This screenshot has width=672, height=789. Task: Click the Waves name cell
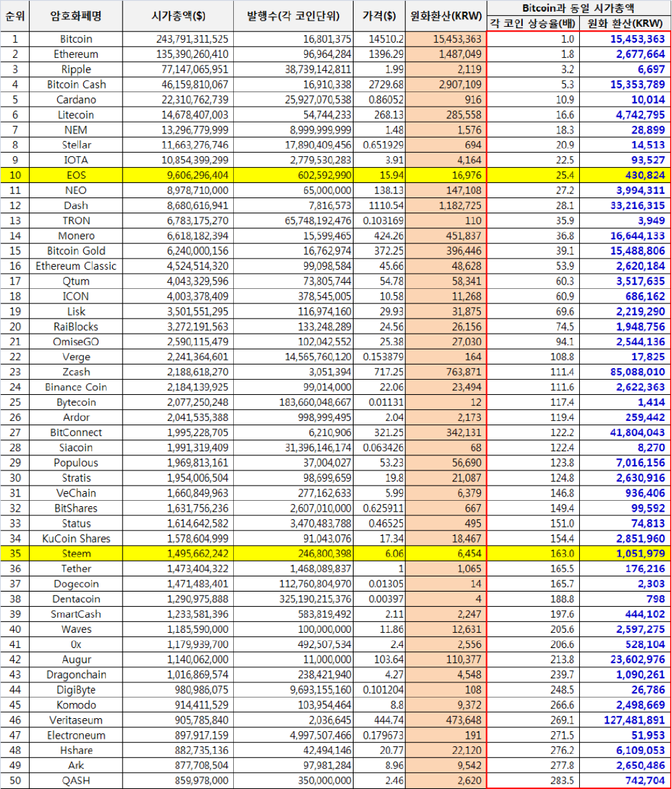pos(76,629)
